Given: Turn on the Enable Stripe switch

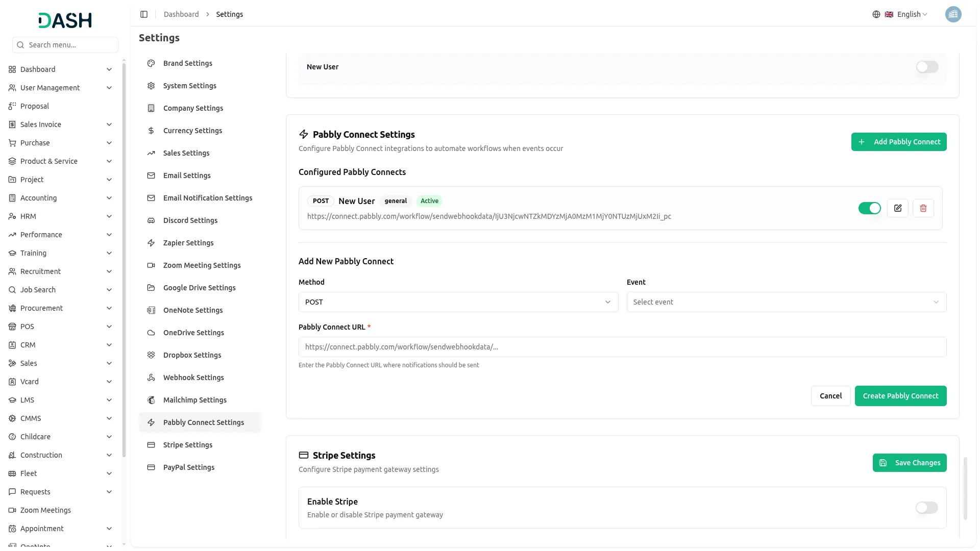Looking at the screenshot, I should click(x=926, y=508).
